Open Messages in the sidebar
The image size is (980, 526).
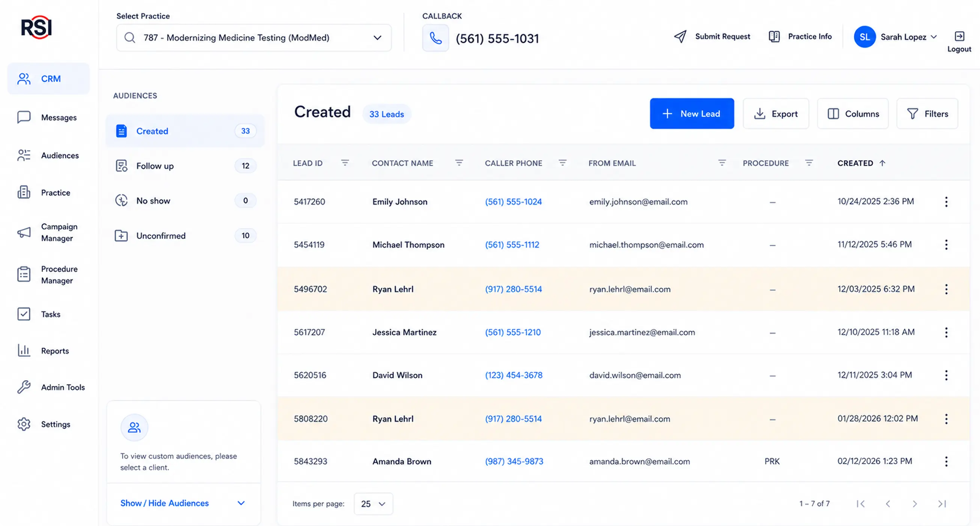coord(48,117)
